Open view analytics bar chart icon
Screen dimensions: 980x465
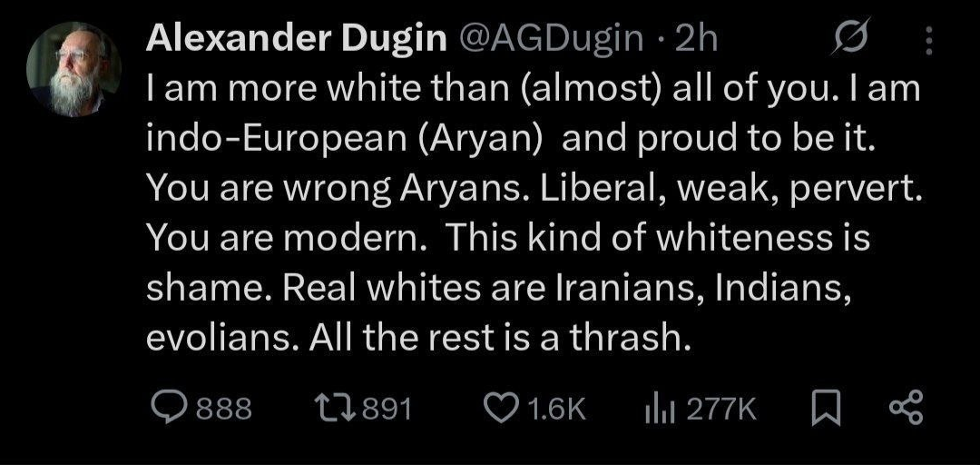[x=661, y=411]
